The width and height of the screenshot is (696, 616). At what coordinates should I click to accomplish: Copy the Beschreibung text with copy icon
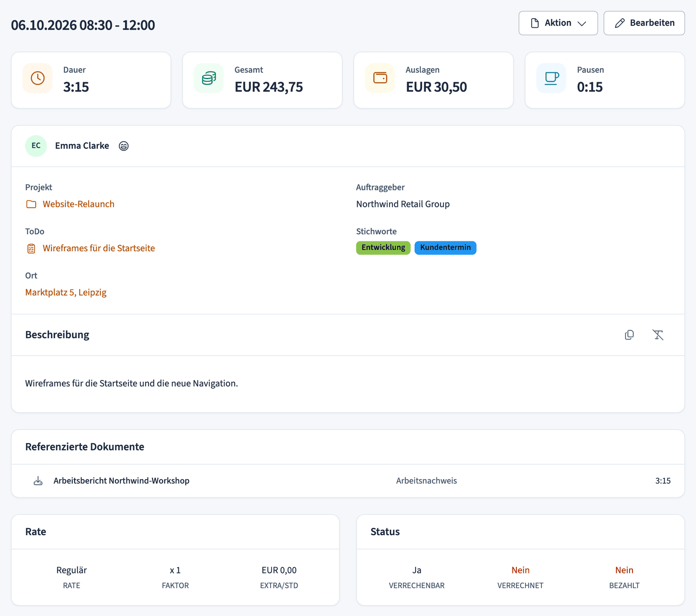coord(629,335)
